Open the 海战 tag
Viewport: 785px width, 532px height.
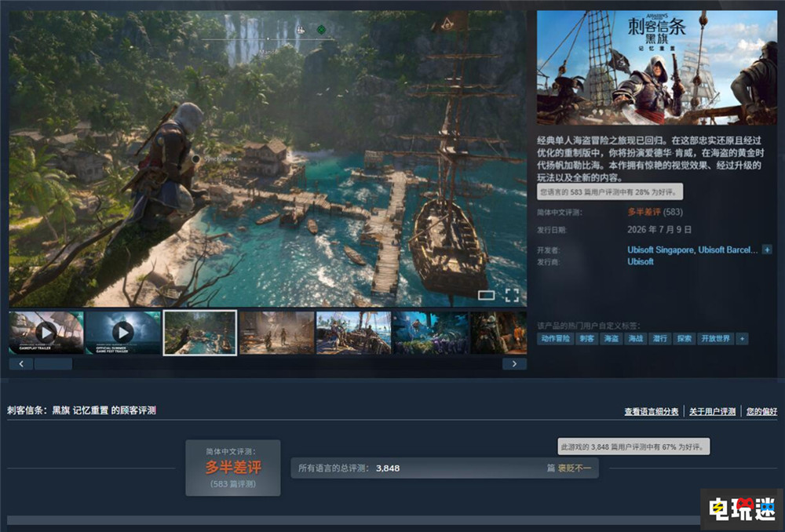(x=636, y=339)
